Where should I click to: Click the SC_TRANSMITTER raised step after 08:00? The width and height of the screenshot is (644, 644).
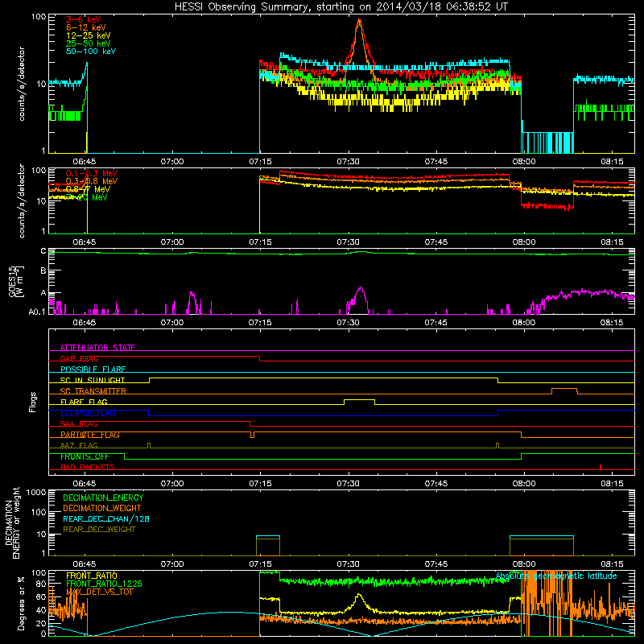coord(564,389)
